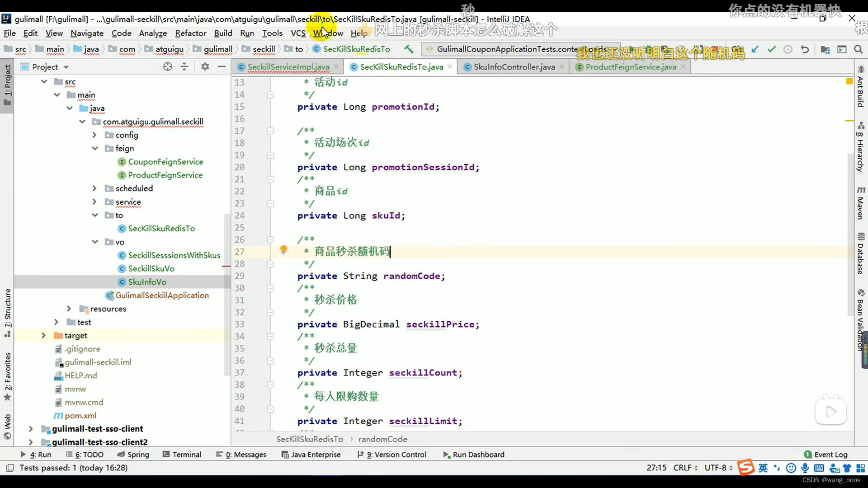This screenshot has width=868, height=488.
Task: Select CouponFeignService in project tree
Action: coord(165,162)
